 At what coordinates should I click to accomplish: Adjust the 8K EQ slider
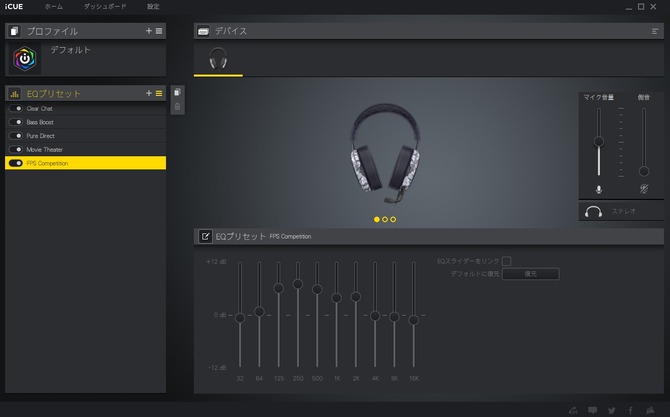(x=394, y=317)
